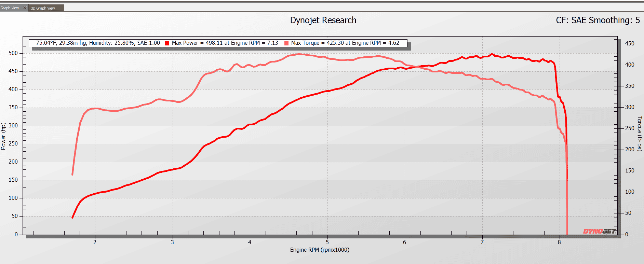Select the Max Power = 498.11 legend text

coord(225,43)
